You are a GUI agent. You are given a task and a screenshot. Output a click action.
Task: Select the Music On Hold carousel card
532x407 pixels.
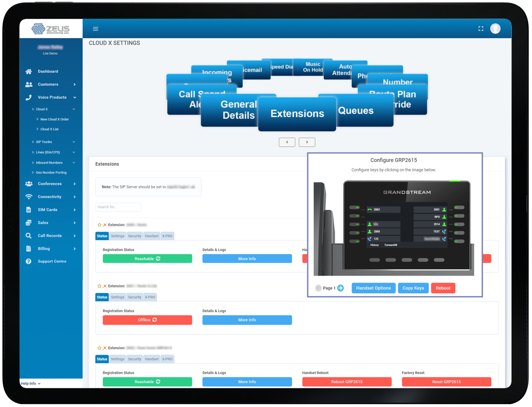point(312,67)
